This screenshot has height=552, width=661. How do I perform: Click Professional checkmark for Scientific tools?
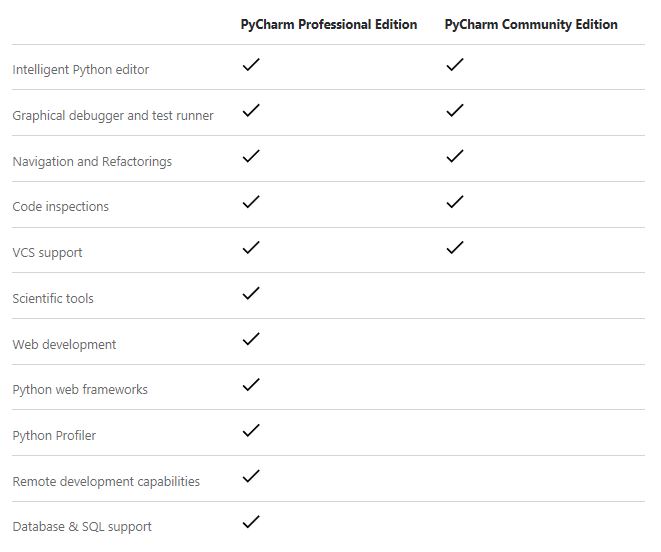pos(251,293)
